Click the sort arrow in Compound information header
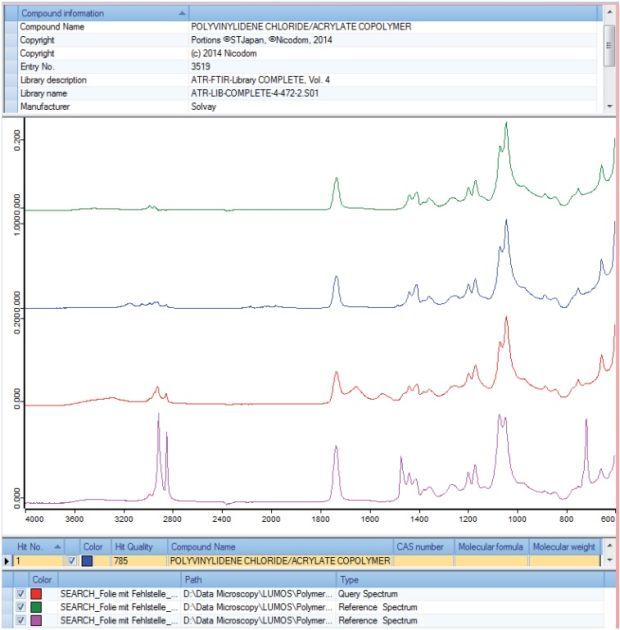 click(x=181, y=13)
